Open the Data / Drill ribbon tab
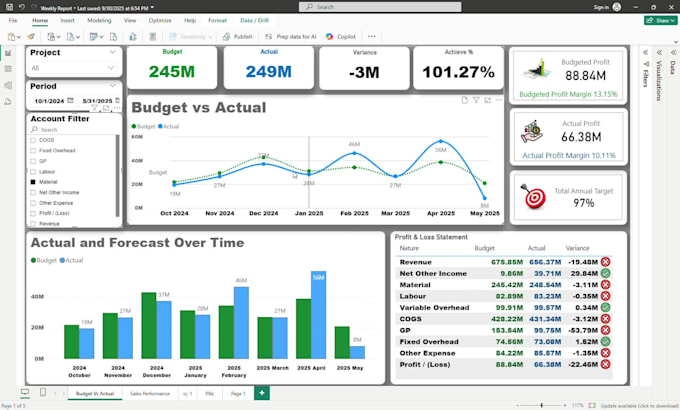The height and width of the screenshot is (410, 680). pyautogui.click(x=255, y=20)
